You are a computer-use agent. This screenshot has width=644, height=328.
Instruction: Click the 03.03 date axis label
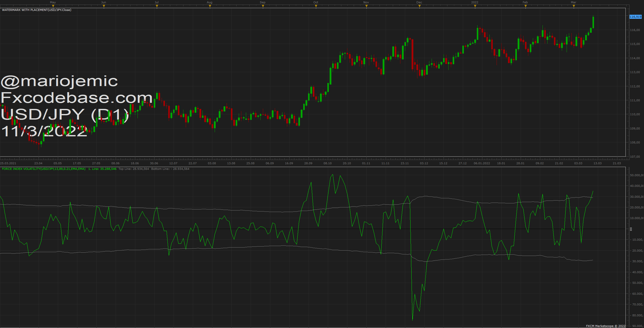[x=578, y=163]
